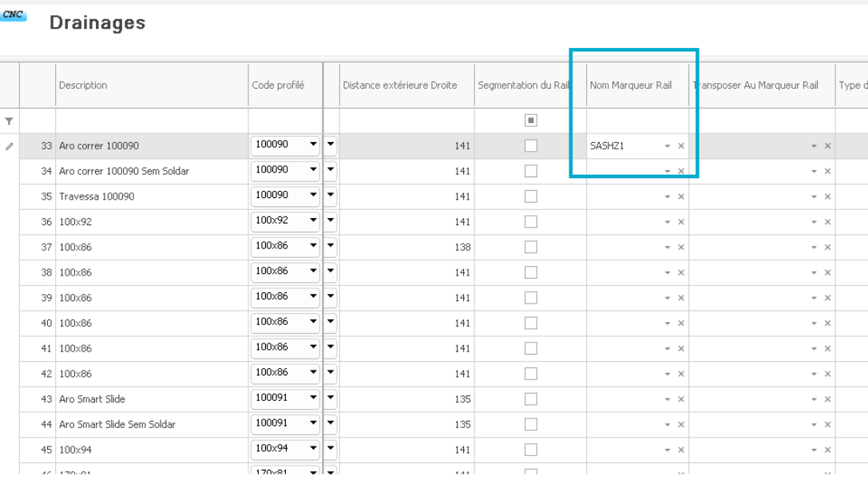
Task: Clear Transposer Au Marqueur Rail on row 45
Action: [x=827, y=450]
